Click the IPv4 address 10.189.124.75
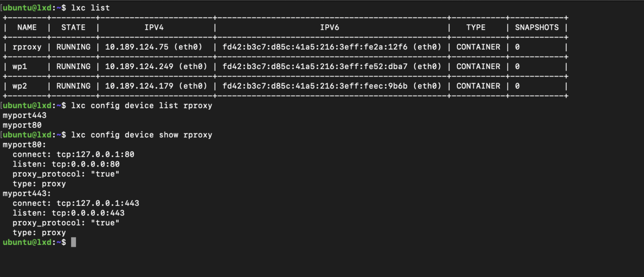 coord(132,47)
